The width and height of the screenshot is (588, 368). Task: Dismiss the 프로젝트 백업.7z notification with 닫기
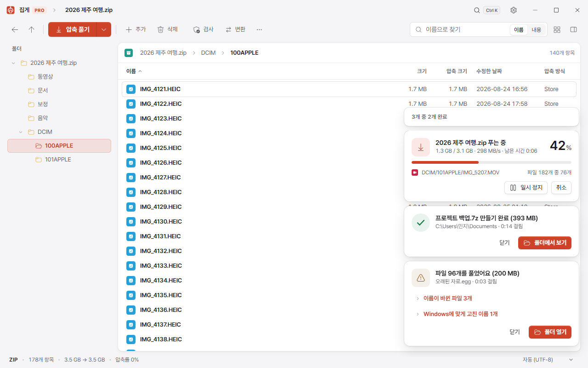point(504,243)
